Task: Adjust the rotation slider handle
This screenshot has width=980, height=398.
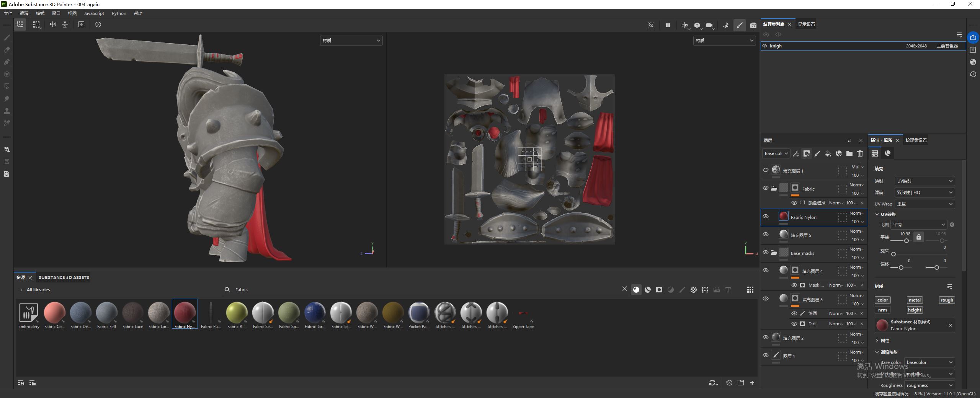Action: (893, 254)
